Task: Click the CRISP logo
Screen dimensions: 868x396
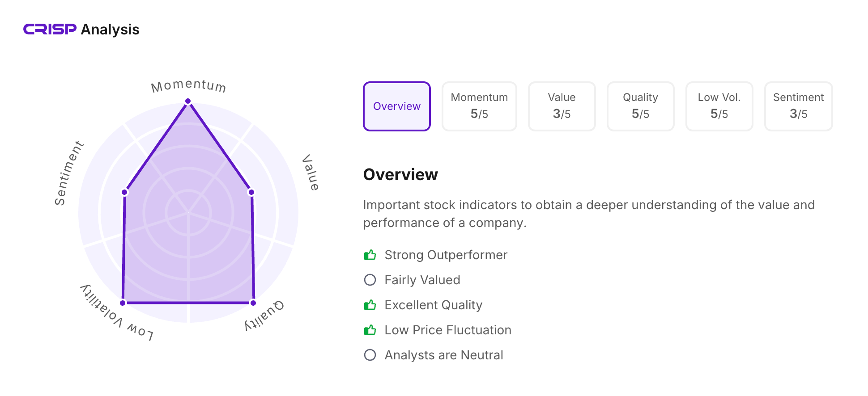Action: click(50, 29)
